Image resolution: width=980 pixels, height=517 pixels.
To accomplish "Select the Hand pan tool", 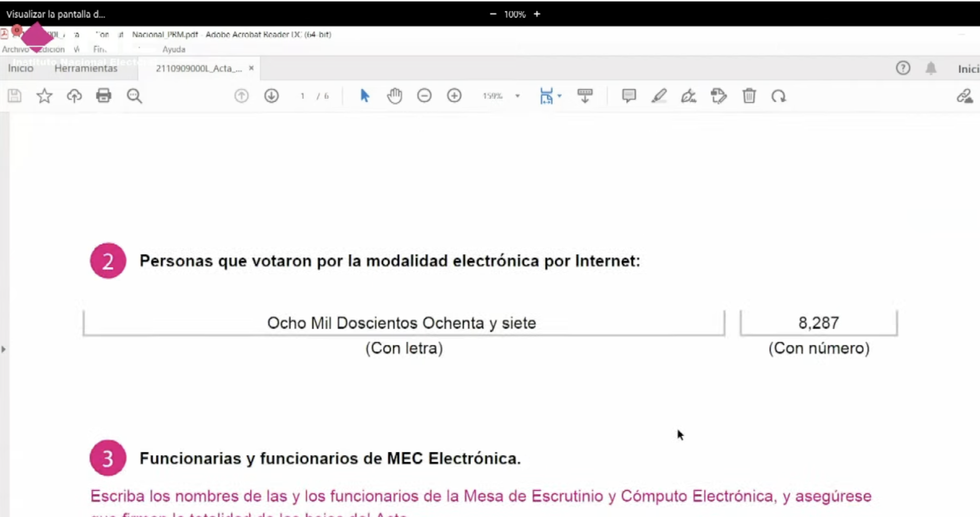I will click(x=394, y=96).
